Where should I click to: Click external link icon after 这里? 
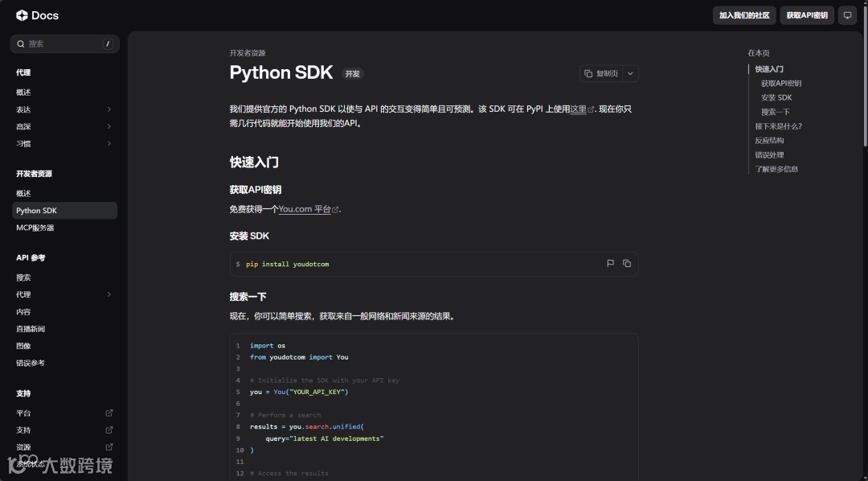click(591, 109)
